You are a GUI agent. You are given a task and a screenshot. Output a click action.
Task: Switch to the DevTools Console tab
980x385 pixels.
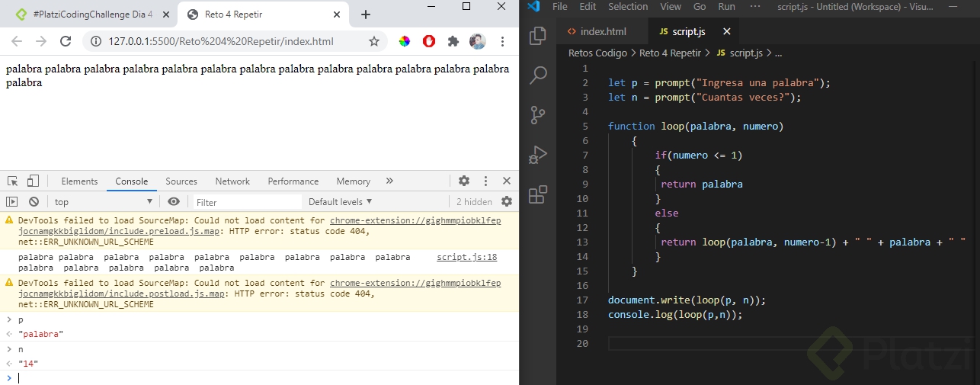(x=132, y=181)
